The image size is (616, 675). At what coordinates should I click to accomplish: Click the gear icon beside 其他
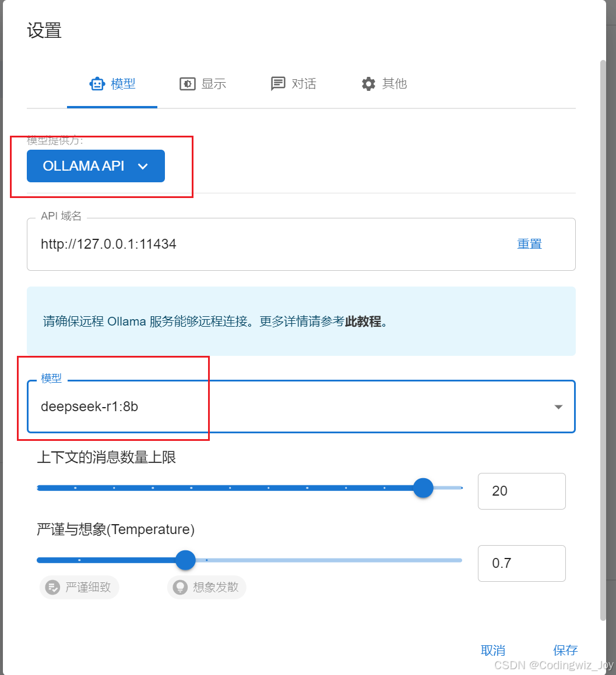click(x=368, y=83)
